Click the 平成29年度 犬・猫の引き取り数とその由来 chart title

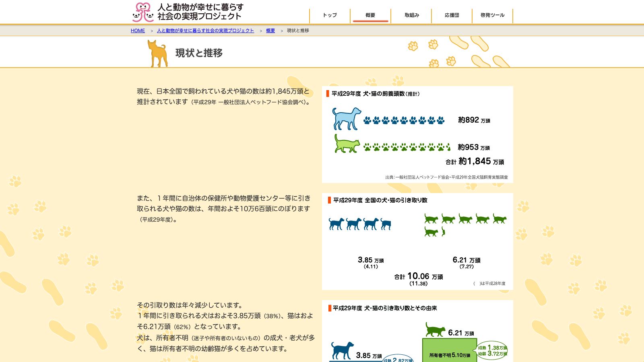[x=385, y=308]
